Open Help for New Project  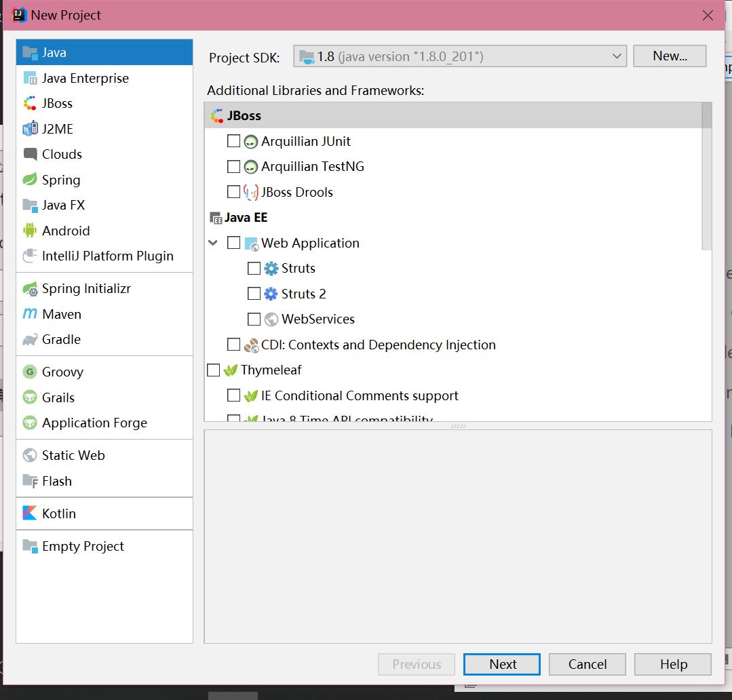(673, 664)
